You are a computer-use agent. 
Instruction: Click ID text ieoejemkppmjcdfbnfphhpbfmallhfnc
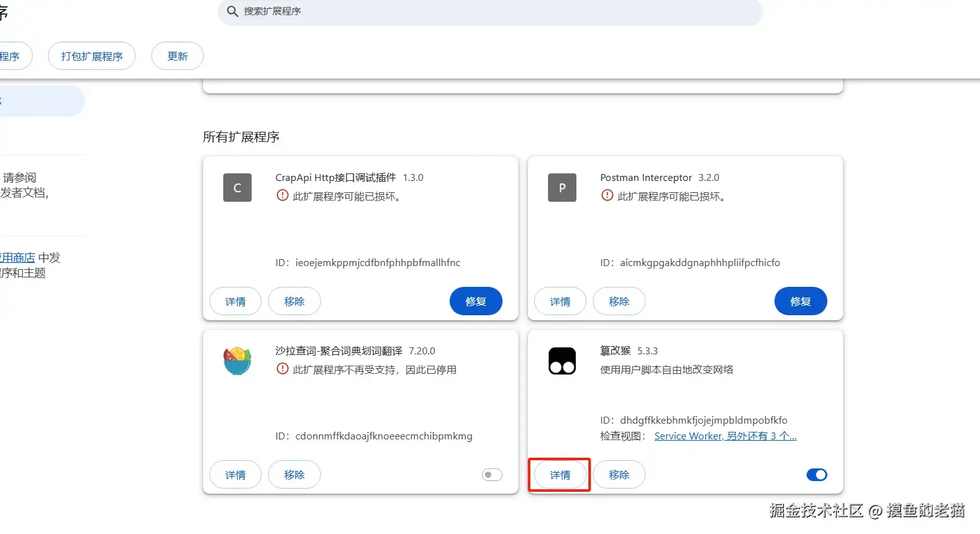pos(378,263)
